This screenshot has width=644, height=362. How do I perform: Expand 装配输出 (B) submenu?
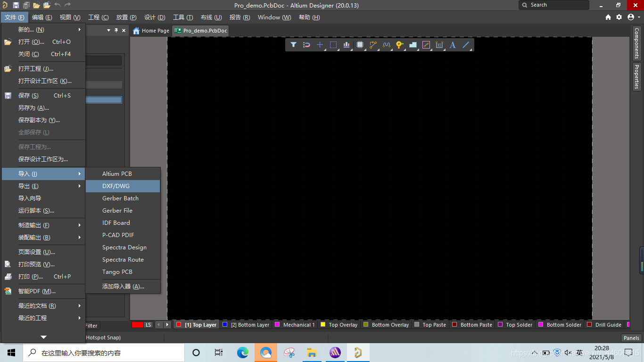pyautogui.click(x=43, y=237)
